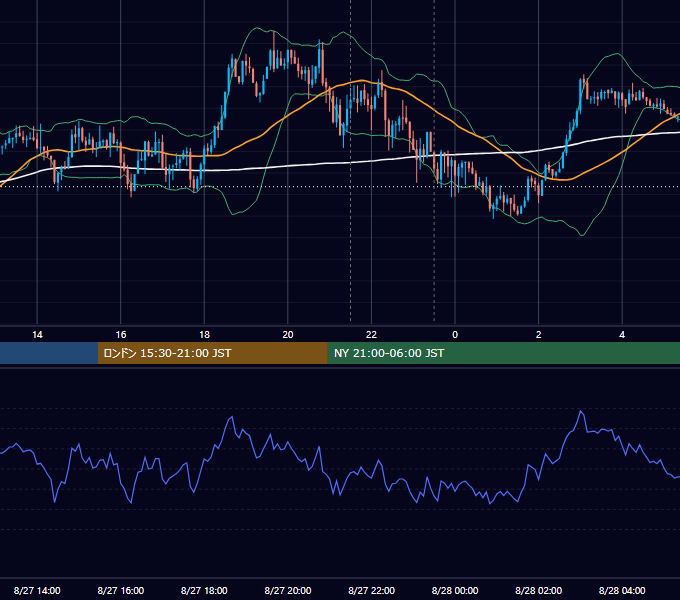The width and height of the screenshot is (680, 600).
Task: Click the 20 hour axis label
Action: coord(288,335)
